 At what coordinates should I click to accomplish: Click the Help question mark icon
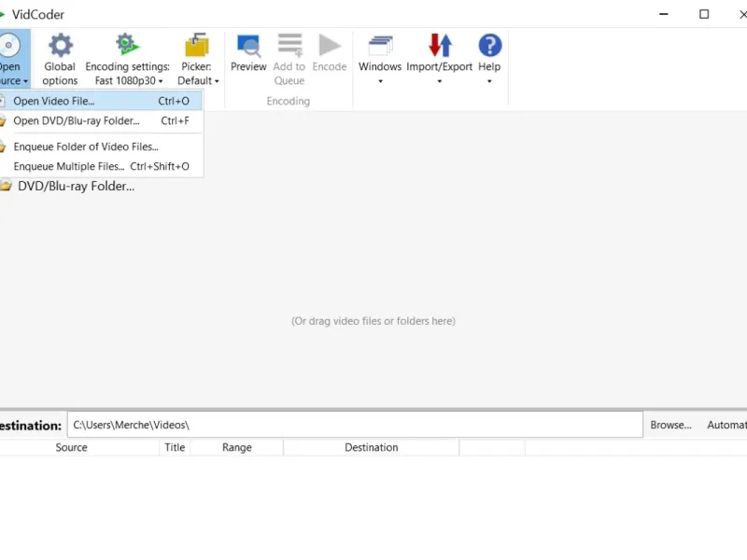point(489,45)
